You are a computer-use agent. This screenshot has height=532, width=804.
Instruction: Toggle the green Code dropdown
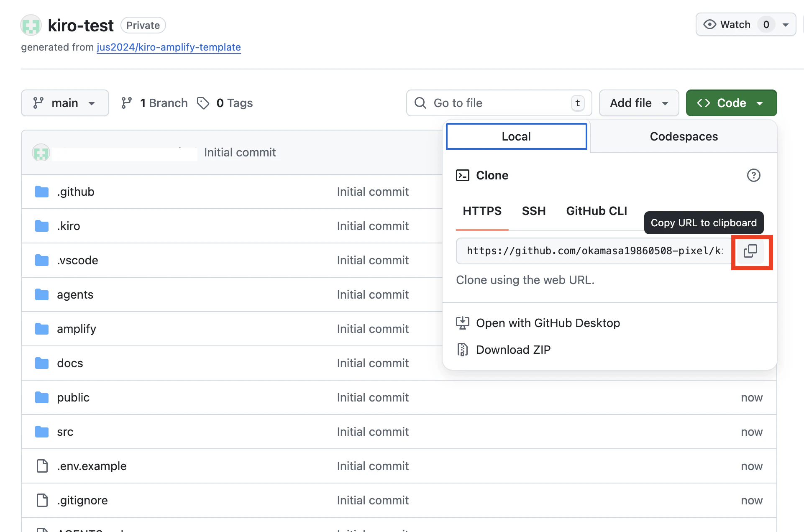coord(731,103)
